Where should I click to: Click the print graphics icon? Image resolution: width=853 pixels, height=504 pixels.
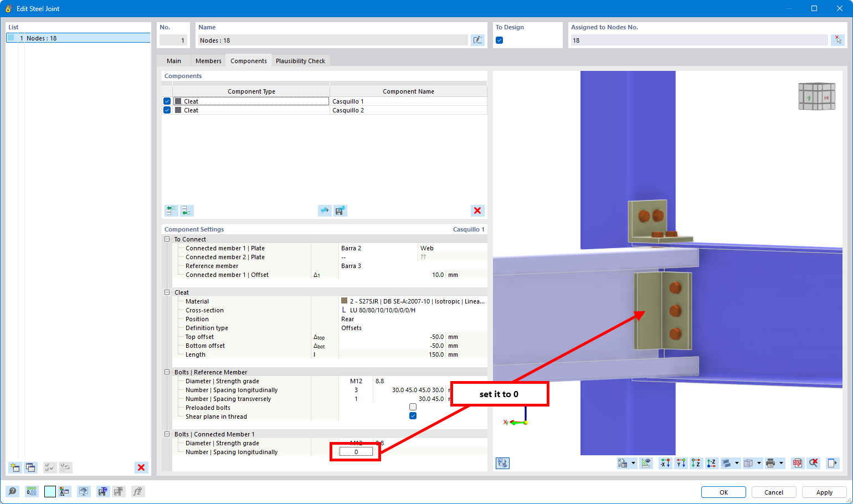770,463
